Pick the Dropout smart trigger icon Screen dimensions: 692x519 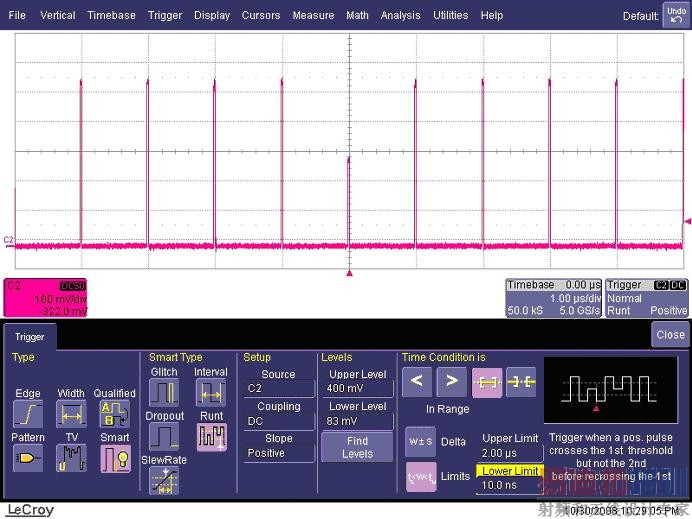[x=163, y=436]
